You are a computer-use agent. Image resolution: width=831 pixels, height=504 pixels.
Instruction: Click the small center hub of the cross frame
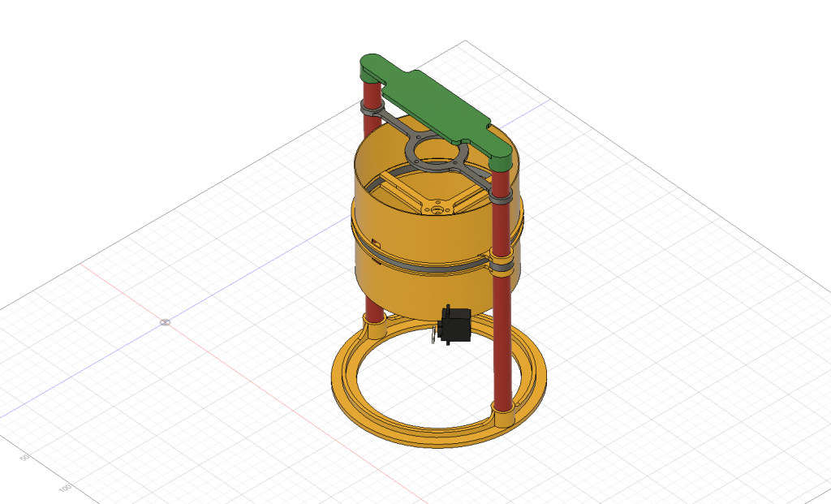pyautogui.click(x=437, y=209)
